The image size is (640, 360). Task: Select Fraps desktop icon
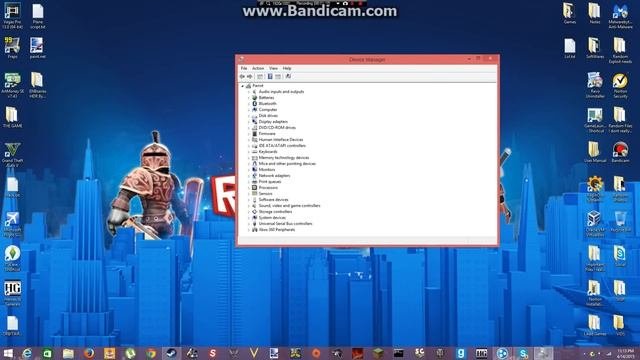pos(12,48)
